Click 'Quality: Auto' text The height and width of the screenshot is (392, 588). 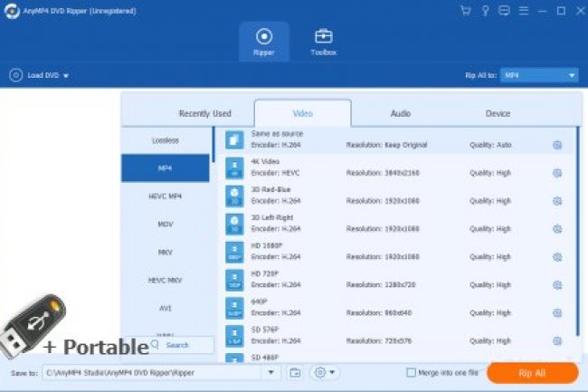(x=490, y=145)
